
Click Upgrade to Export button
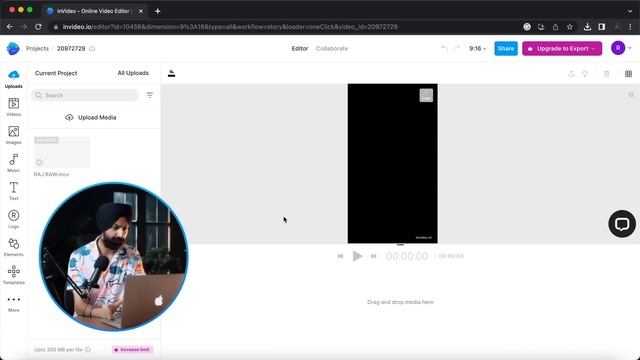562,49
